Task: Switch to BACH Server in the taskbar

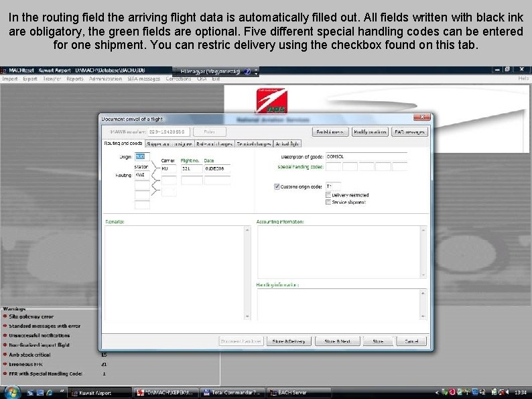Action: coord(300,392)
